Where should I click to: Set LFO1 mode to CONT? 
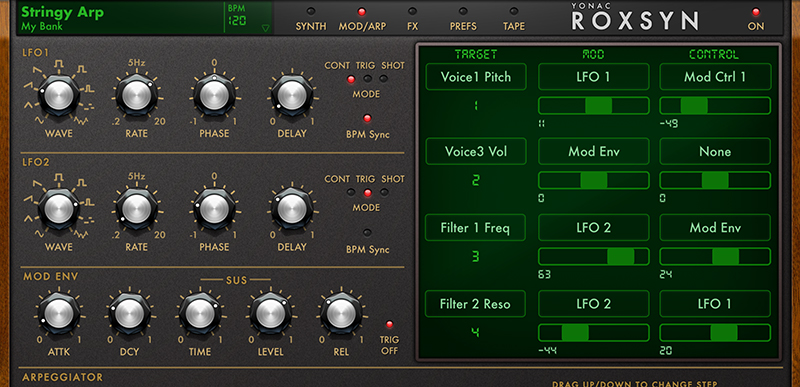pos(351,79)
